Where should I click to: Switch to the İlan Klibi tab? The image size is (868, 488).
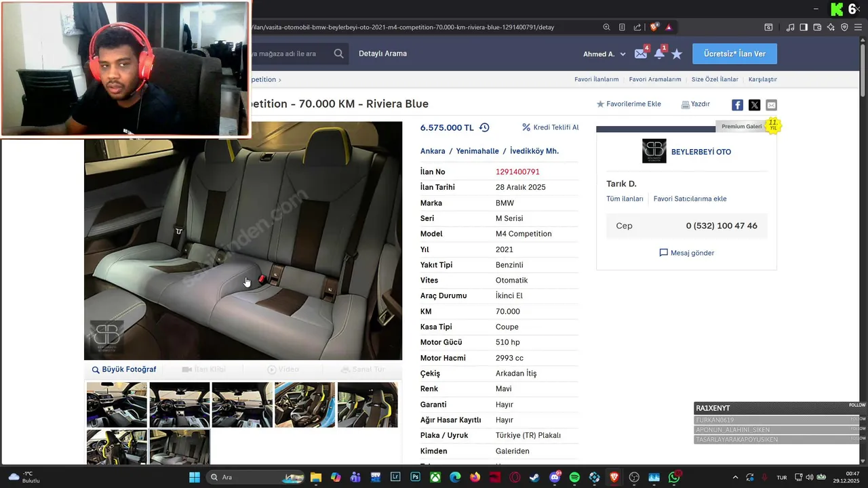pos(203,369)
